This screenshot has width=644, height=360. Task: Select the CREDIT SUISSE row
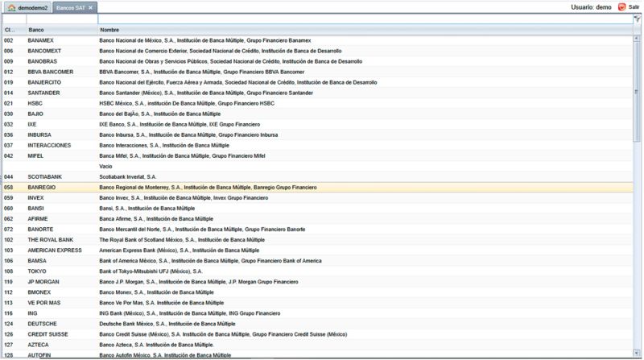(x=317, y=334)
